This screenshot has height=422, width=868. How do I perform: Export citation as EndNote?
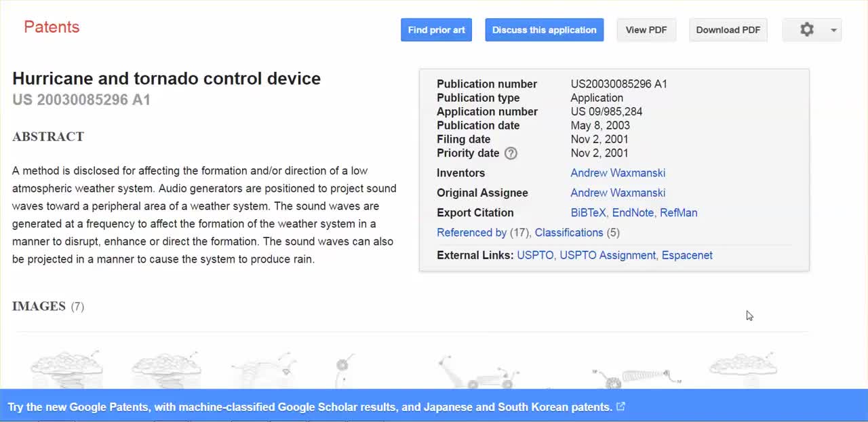[633, 212]
